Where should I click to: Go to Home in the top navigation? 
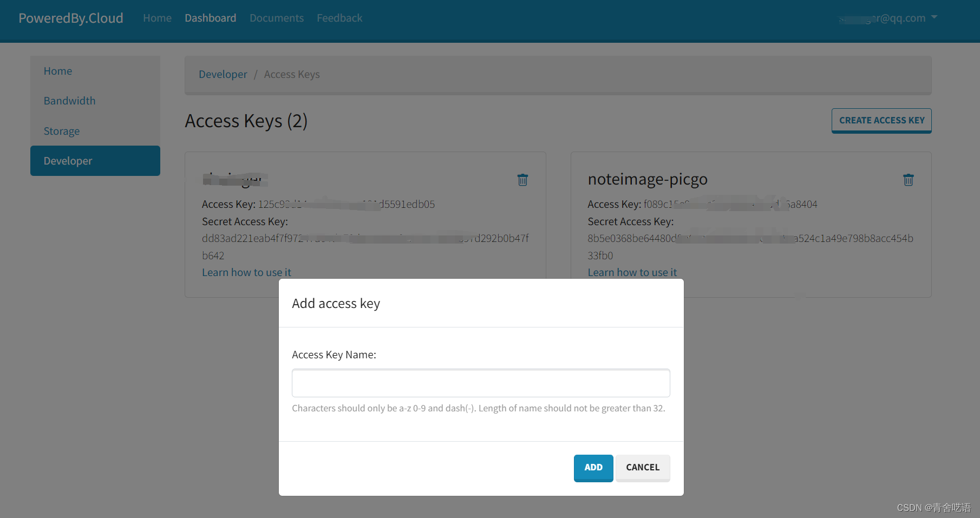point(157,18)
